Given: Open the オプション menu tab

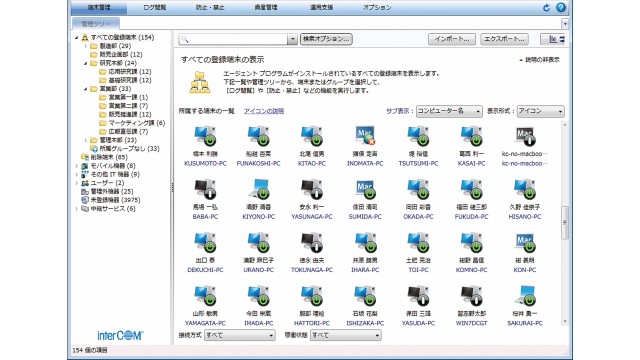Looking at the screenshot, I should coord(377,7).
